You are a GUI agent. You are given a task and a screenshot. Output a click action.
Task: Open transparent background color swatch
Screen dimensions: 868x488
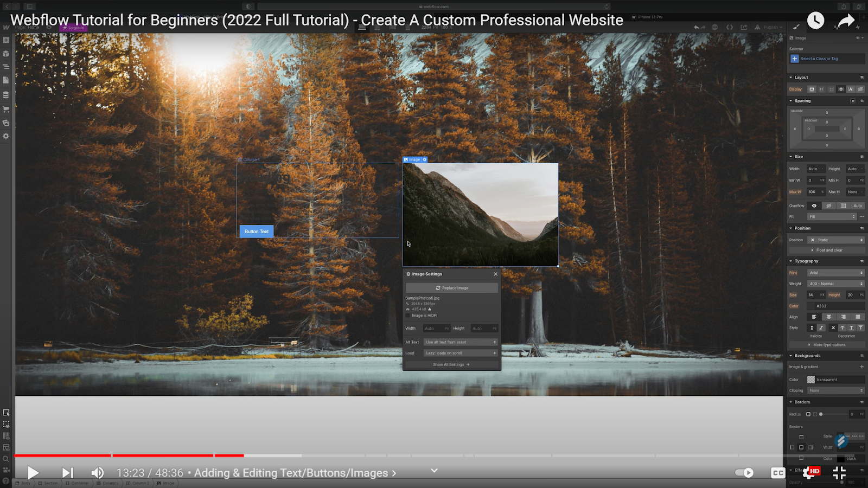click(811, 380)
